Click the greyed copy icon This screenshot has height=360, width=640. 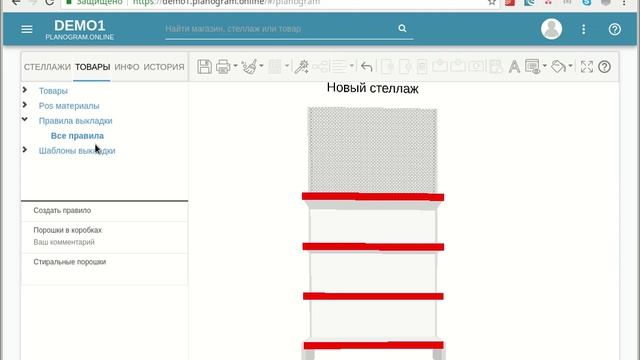[x=386, y=67]
